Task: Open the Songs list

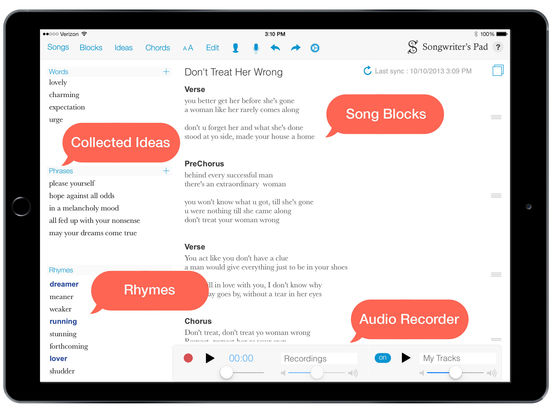Action: [58, 47]
